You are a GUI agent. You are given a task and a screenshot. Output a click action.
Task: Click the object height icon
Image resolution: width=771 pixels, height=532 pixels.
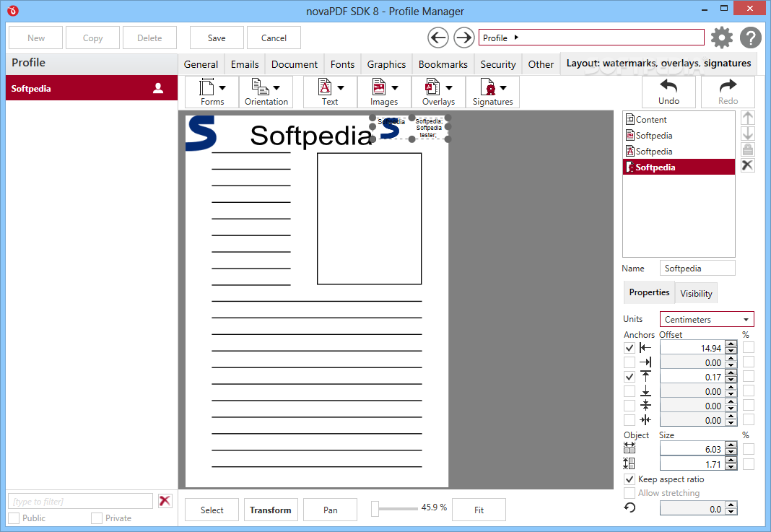(629, 463)
